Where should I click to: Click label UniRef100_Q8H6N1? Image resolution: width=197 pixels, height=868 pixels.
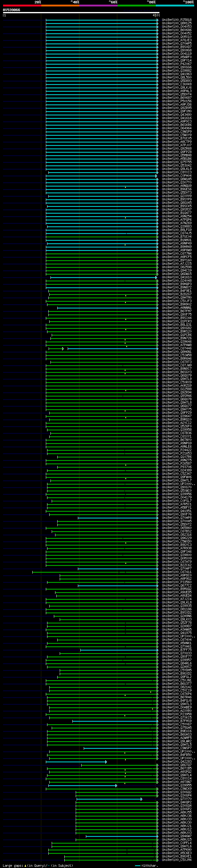click(x=177, y=352)
